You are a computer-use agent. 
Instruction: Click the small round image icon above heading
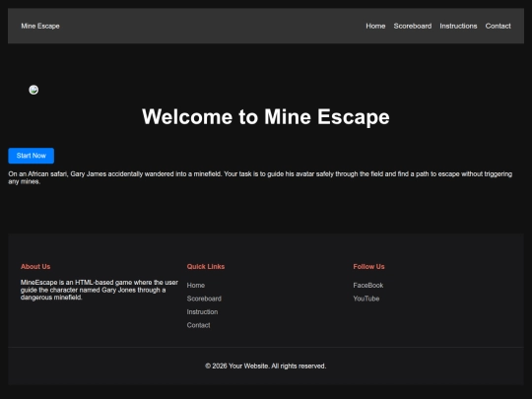tap(33, 90)
